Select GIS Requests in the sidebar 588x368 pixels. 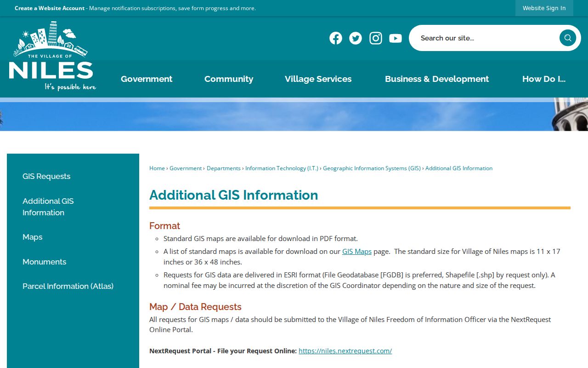pos(46,176)
